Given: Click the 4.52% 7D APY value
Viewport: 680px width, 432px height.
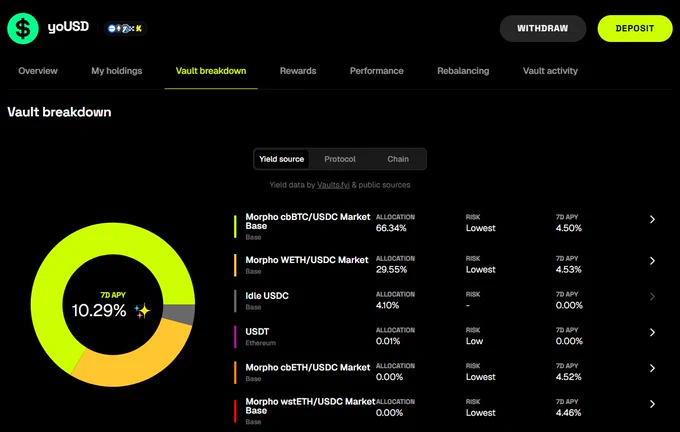Looking at the screenshot, I should point(569,377).
